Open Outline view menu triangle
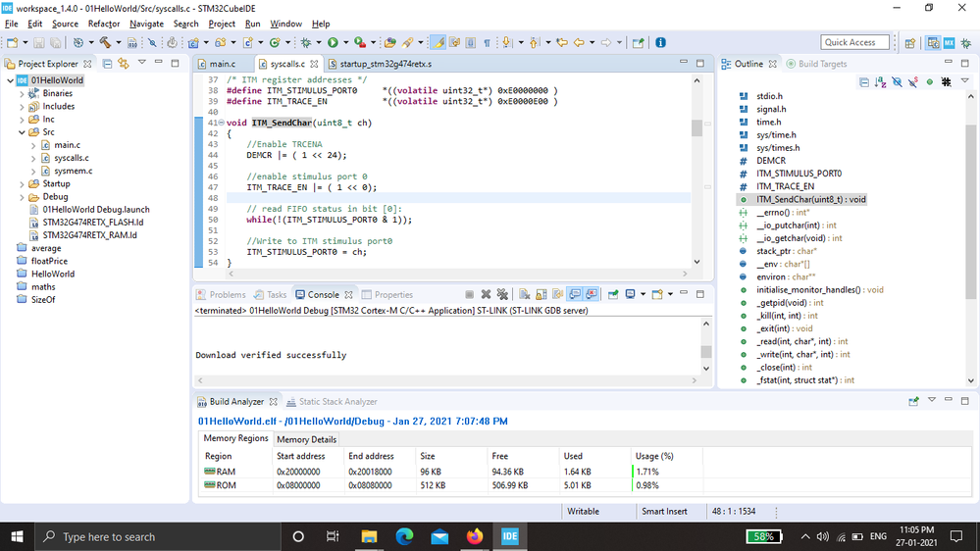Screen dimensions: 980x551 [x=965, y=81]
